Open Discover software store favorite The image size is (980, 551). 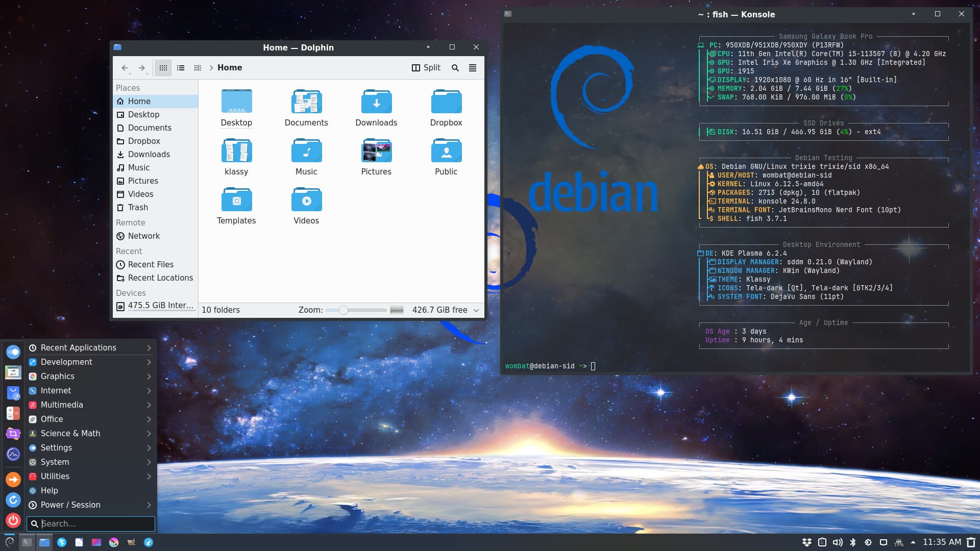pyautogui.click(x=13, y=393)
